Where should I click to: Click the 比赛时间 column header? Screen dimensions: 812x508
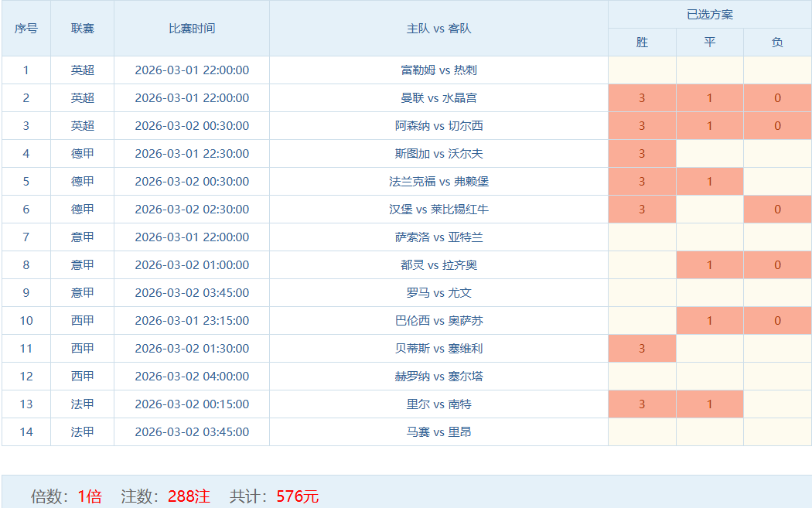click(x=192, y=29)
